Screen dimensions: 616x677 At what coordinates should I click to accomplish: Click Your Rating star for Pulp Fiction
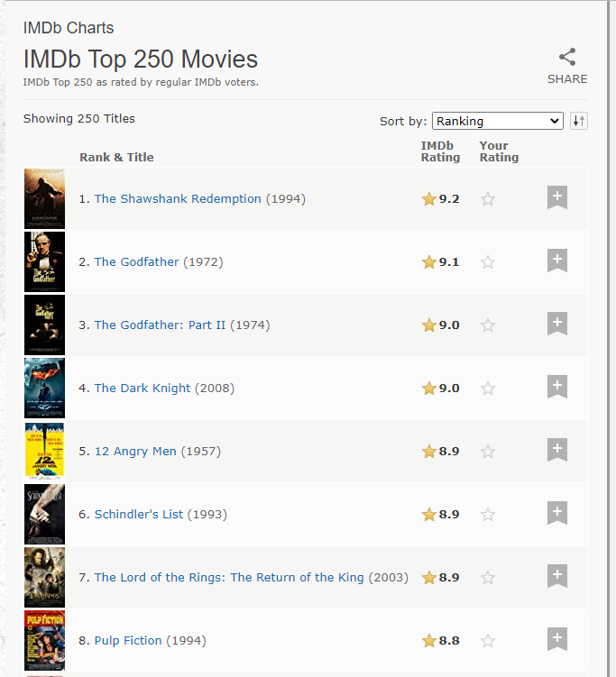pyautogui.click(x=488, y=641)
